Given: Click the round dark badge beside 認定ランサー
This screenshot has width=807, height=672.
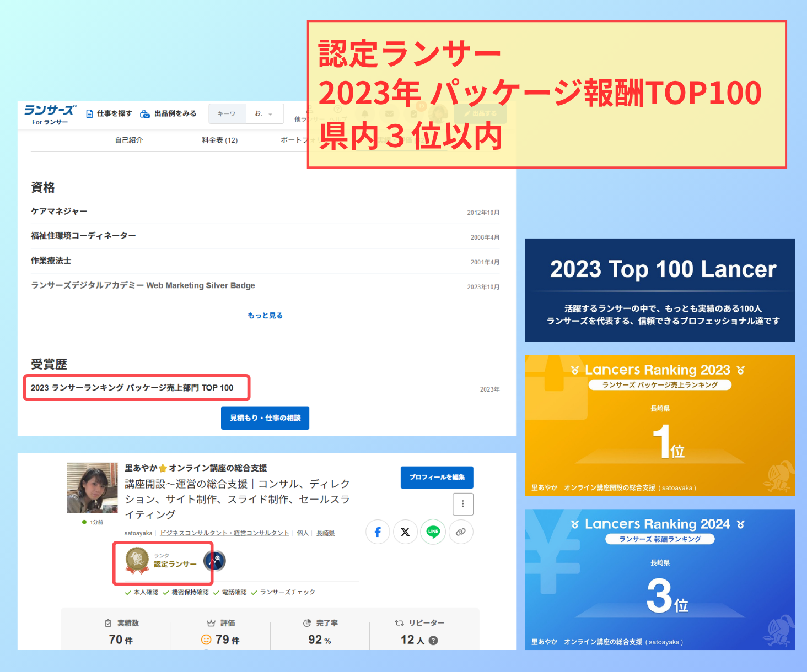Looking at the screenshot, I should point(214,561).
